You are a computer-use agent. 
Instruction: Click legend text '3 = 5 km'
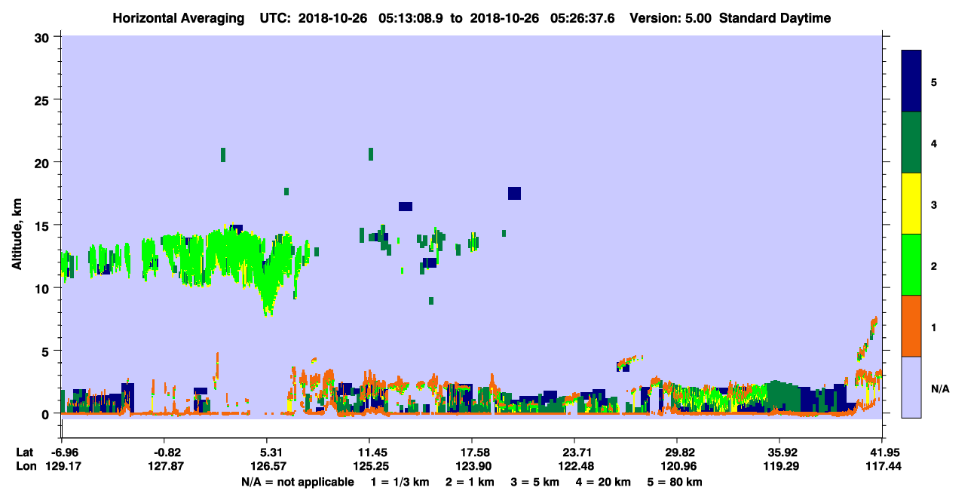(x=535, y=482)
